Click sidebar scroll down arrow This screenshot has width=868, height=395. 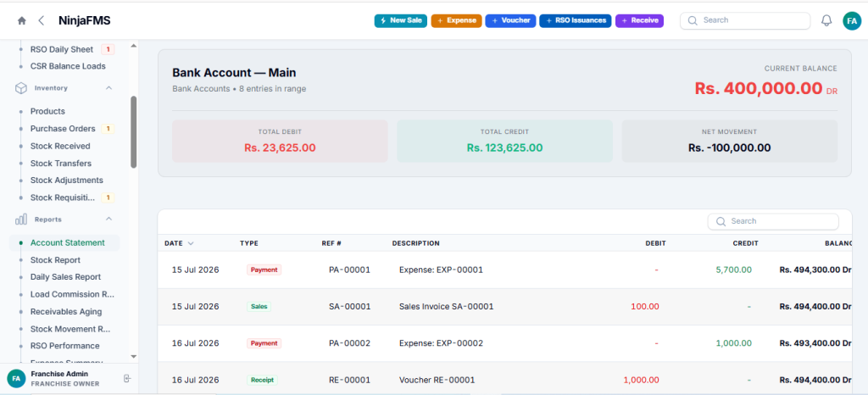click(133, 357)
